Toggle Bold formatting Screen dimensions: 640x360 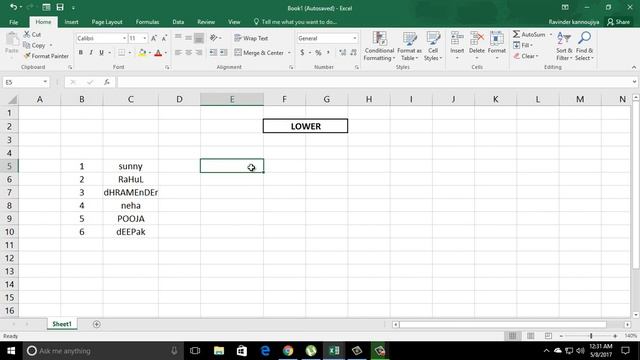pos(81,53)
